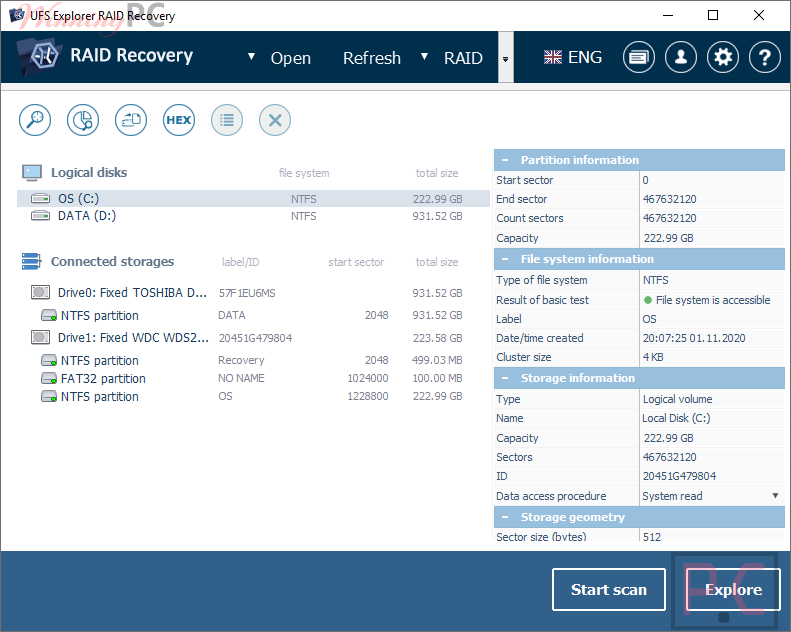Open the Data access procedure dropdown
The width and height of the screenshot is (791, 632).
pos(775,496)
